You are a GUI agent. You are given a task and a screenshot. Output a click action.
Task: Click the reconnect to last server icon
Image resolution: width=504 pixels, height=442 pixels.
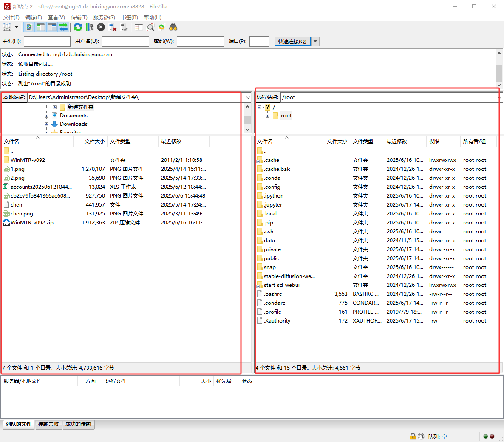coord(124,27)
